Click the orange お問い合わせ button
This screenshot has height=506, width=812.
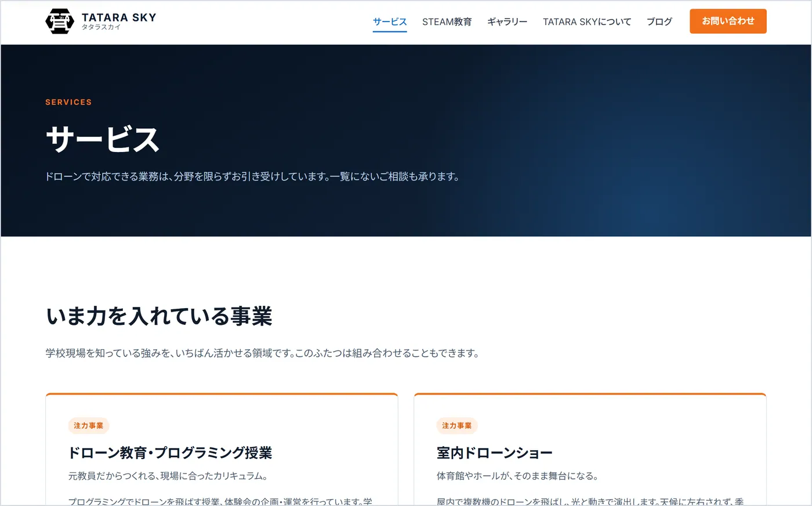(728, 21)
